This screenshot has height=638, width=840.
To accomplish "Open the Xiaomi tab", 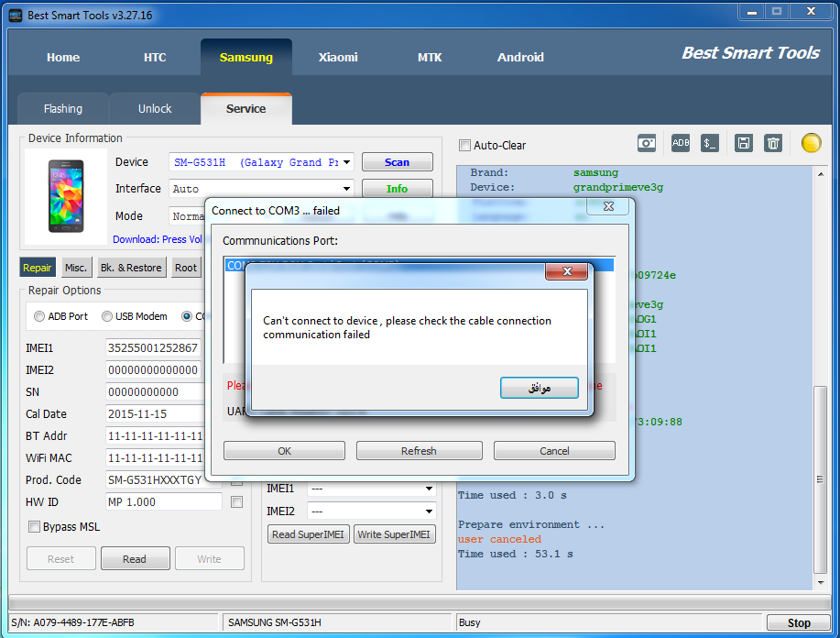I will click(338, 58).
